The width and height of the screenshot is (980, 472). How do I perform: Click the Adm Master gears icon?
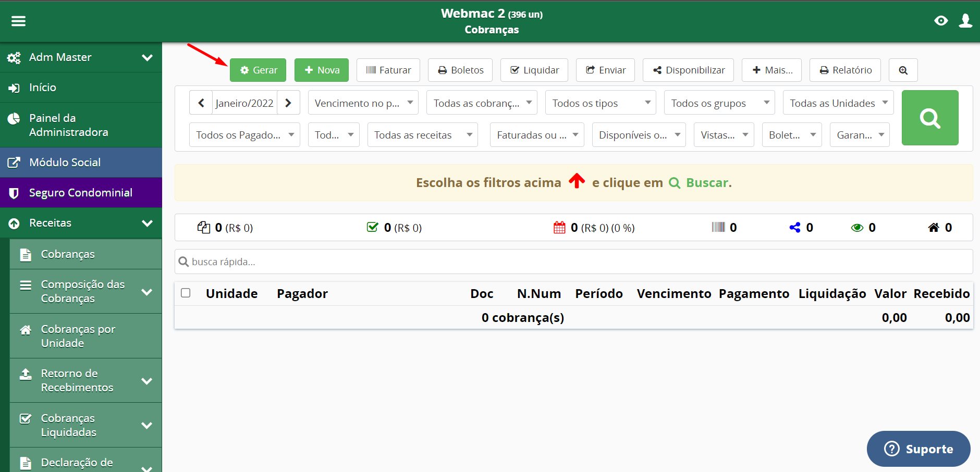[14, 57]
